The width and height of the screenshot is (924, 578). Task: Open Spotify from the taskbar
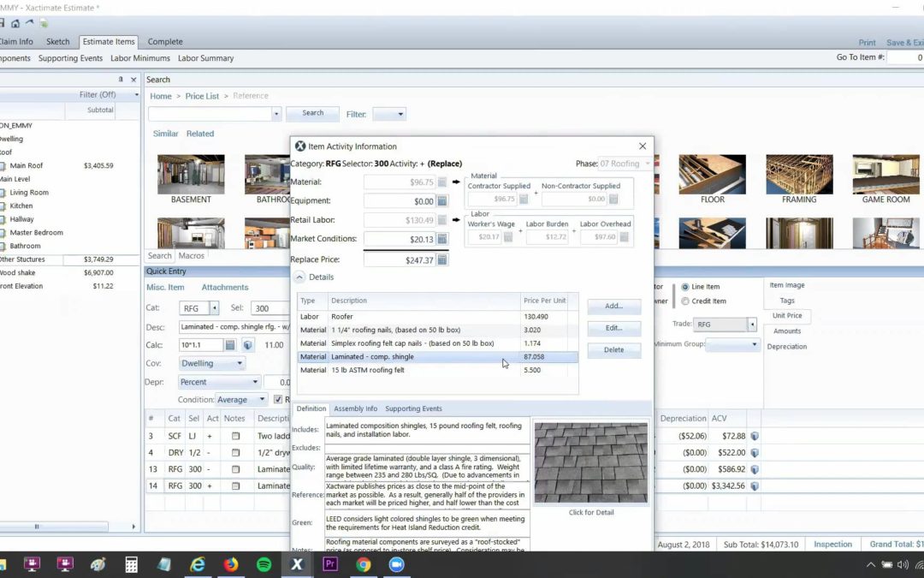coord(264,564)
